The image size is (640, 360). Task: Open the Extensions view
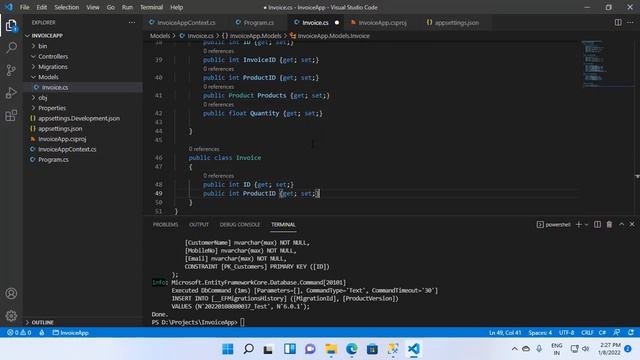(11, 116)
